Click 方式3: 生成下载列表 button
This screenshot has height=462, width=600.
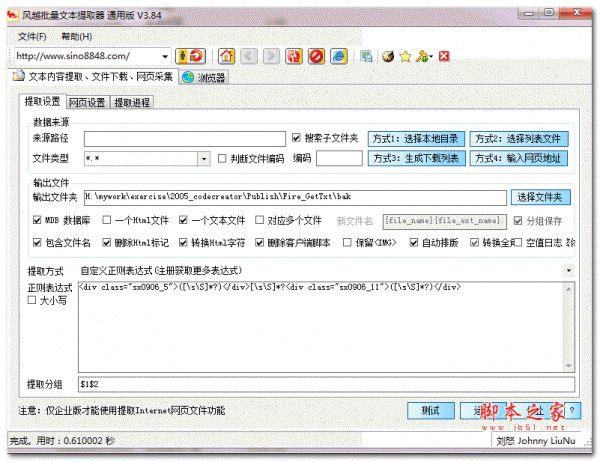[416, 158]
